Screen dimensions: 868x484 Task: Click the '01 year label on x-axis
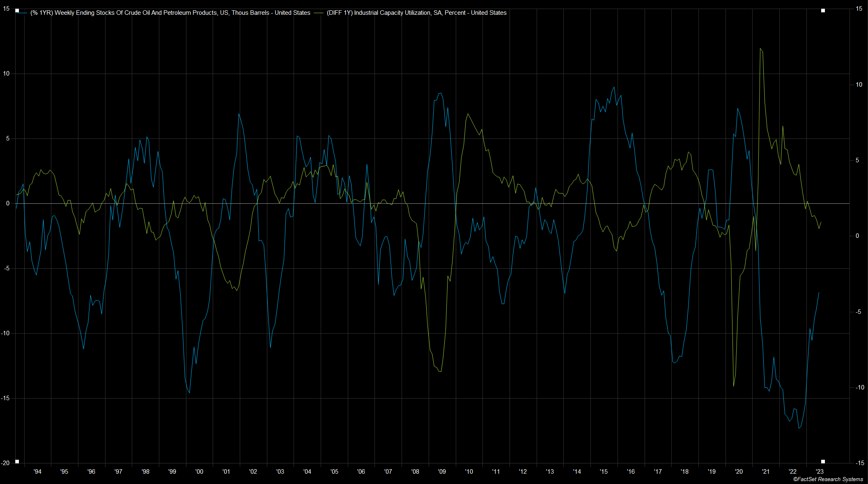pos(226,472)
